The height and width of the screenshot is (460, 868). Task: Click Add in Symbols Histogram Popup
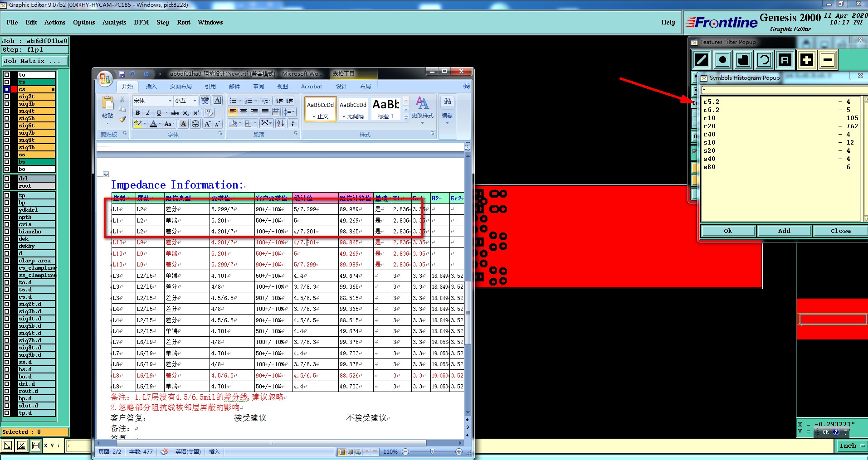(x=784, y=231)
